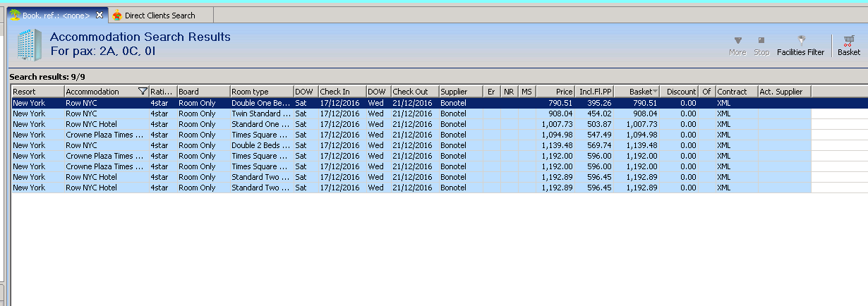
Task: Click the MS column header
Action: tap(527, 92)
